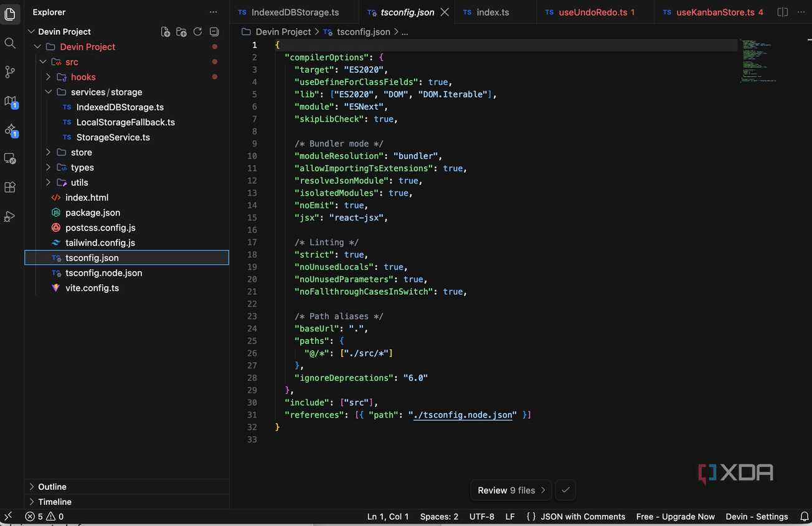Click Review 9 files button

coord(512,490)
